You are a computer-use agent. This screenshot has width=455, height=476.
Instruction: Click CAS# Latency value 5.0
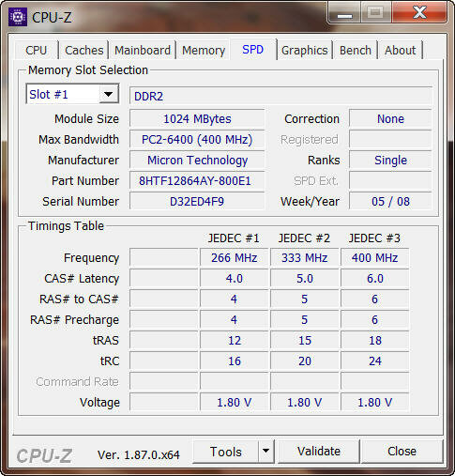305,279
